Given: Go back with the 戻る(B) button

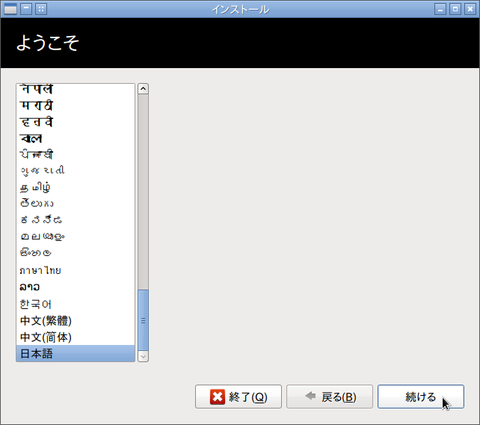Looking at the screenshot, I should click(x=329, y=396).
